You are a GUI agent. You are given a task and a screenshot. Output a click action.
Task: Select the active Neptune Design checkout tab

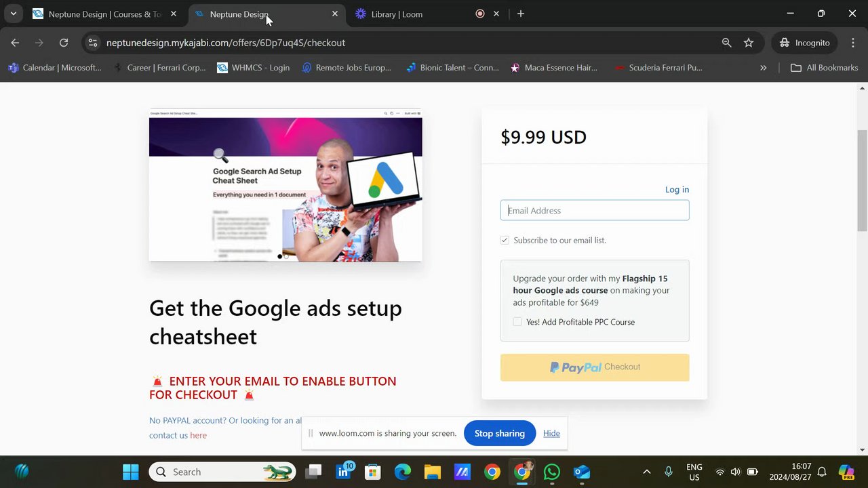point(266,14)
